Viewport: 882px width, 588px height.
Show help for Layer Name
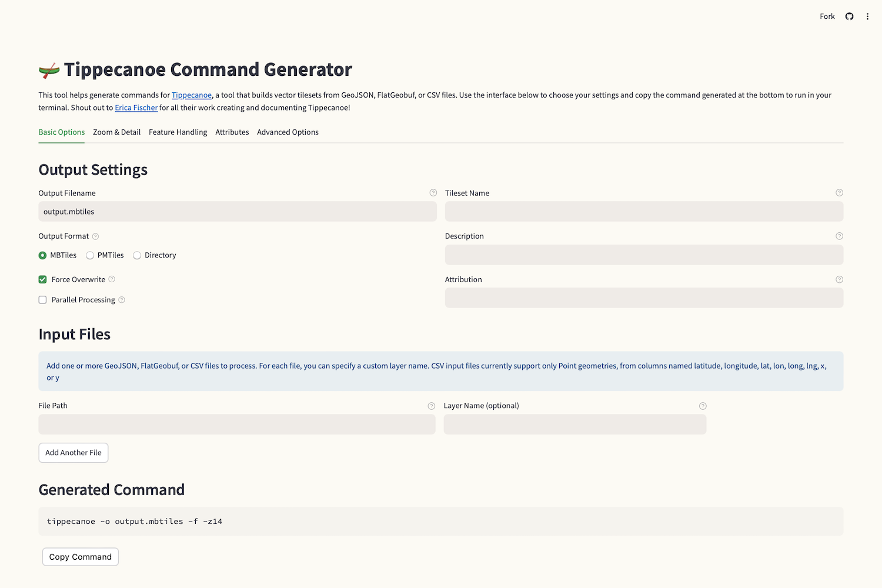[x=703, y=406]
